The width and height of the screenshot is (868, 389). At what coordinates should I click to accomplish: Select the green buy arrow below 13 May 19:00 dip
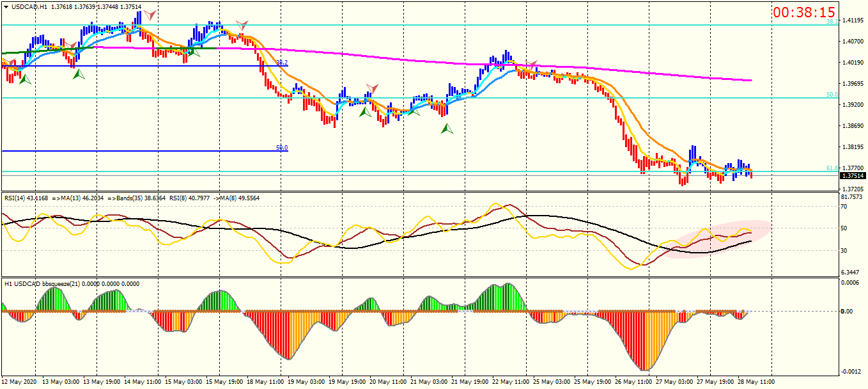79,74
